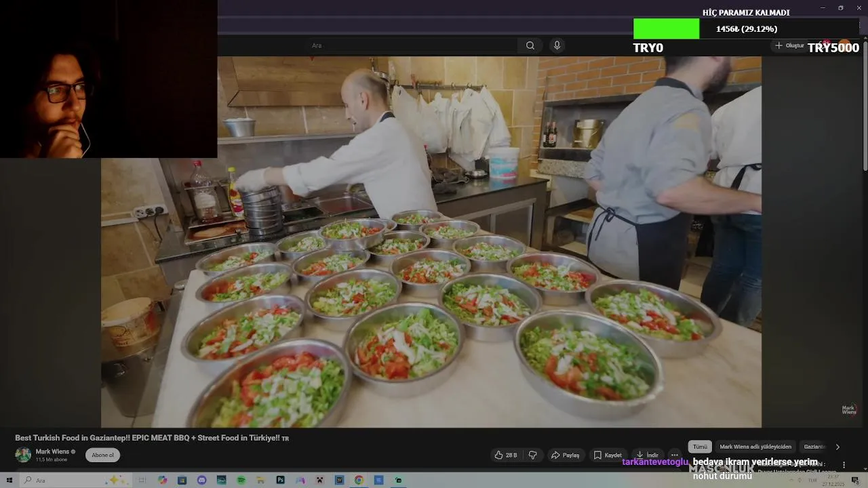Open the Discord app from taskbar
The width and height of the screenshot is (868, 488).
[x=201, y=480]
